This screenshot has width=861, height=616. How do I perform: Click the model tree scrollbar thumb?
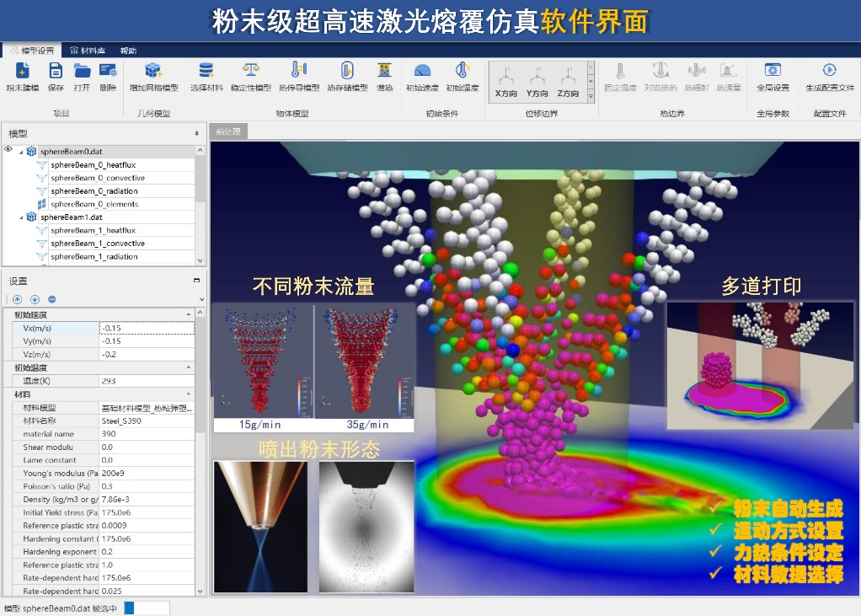click(200, 179)
